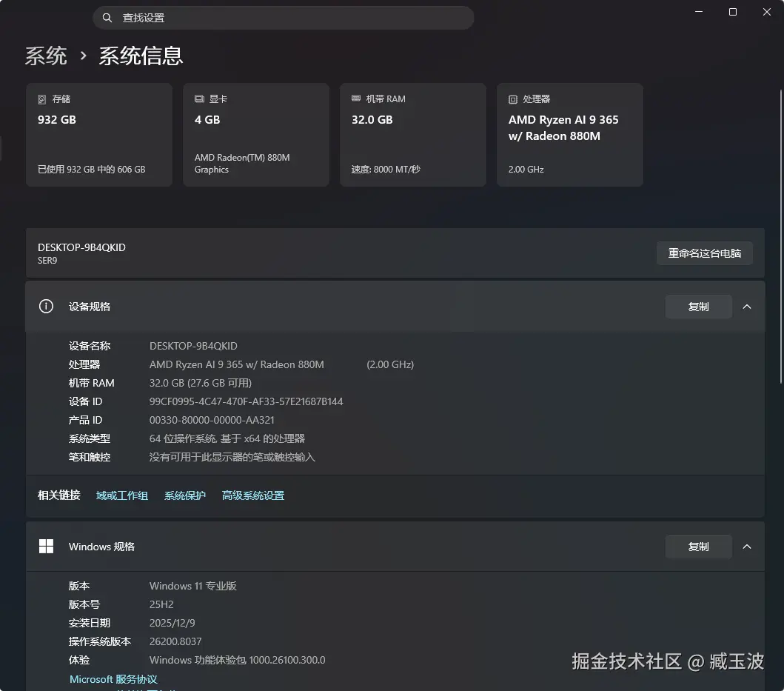
Task: Click the magnifier icon in the search bar
Action: click(107, 17)
